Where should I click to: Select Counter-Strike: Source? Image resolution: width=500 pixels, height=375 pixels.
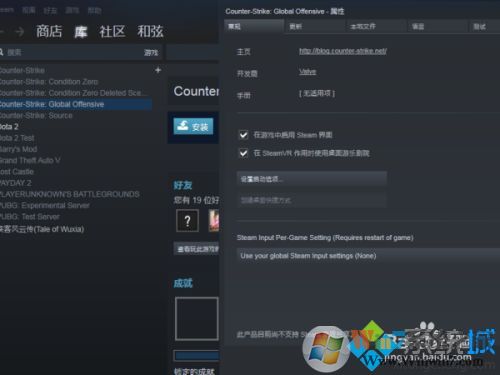pyautogui.click(x=36, y=116)
